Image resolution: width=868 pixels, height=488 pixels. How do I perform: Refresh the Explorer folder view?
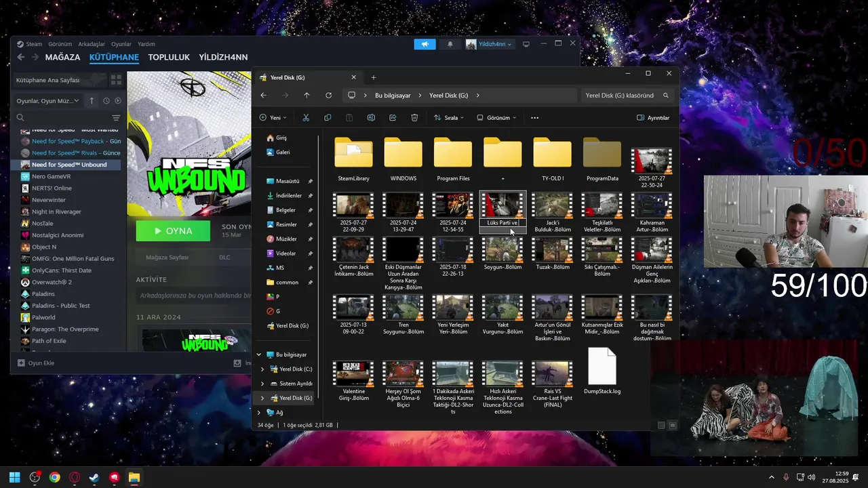pos(328,96)
